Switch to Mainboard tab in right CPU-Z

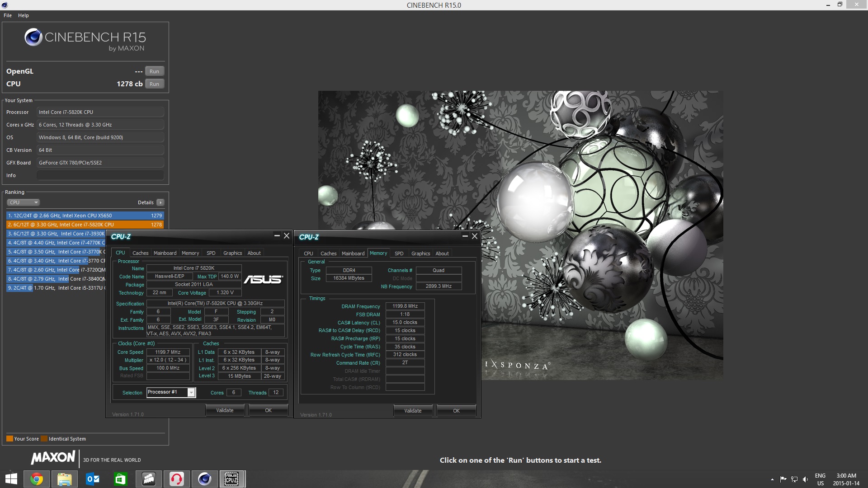pyautogui.click(x=353, y=253)
